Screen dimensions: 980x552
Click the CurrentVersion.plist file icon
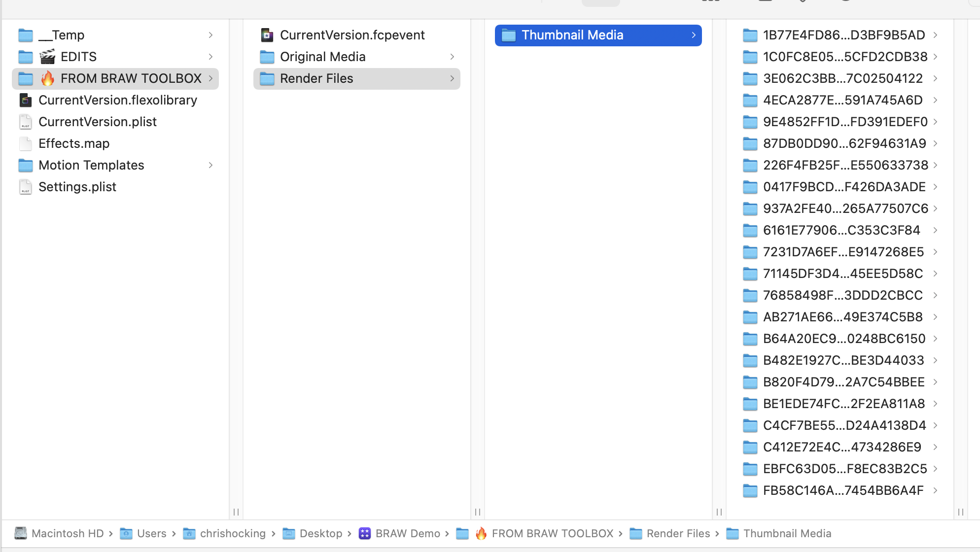click(x=26, y=122)
